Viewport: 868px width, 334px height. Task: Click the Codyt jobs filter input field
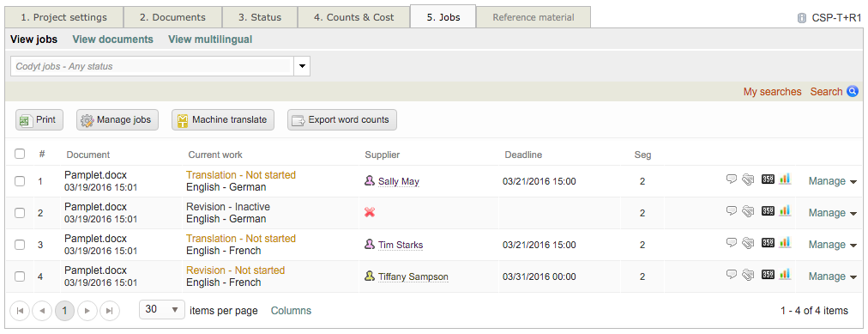pos(152,66)
